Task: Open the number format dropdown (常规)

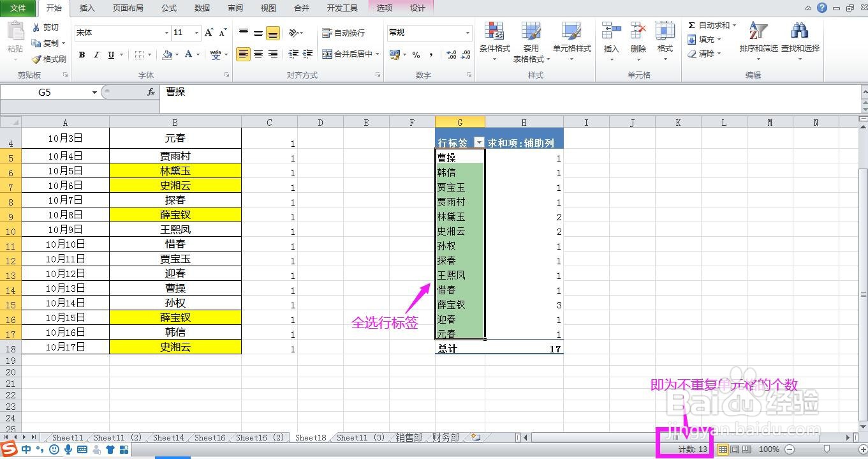Action: [467, 33]
